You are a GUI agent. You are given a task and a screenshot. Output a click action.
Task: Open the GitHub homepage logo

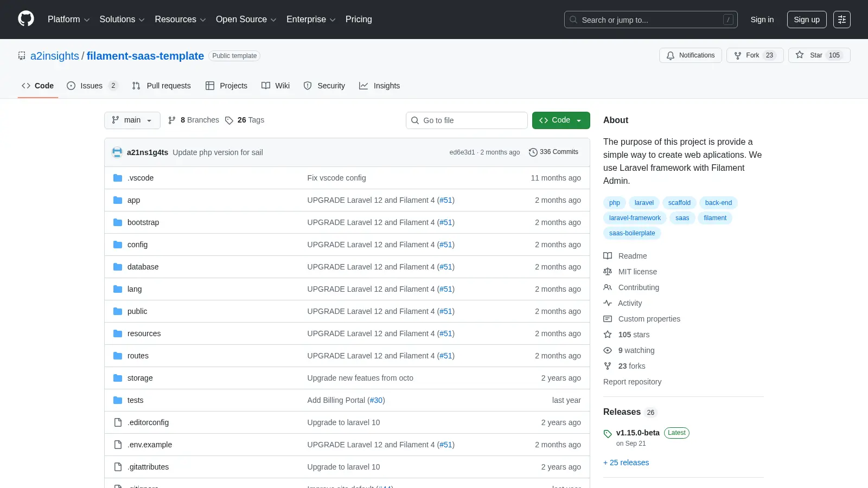click(26, 19)
